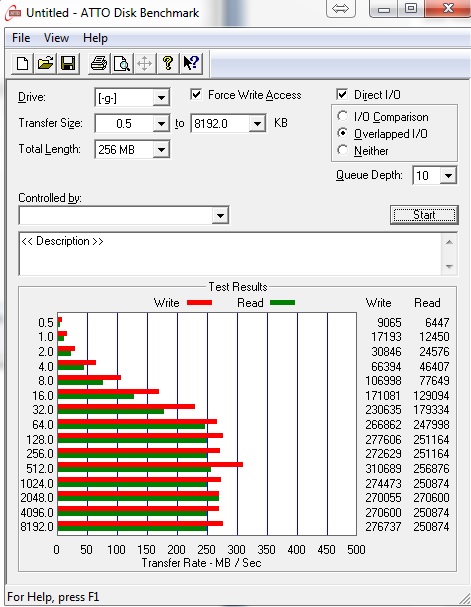Screen dimensions: 471x607
Task: Print results using the printer icon
Action: pyautogui.click(x=99, y=63)
